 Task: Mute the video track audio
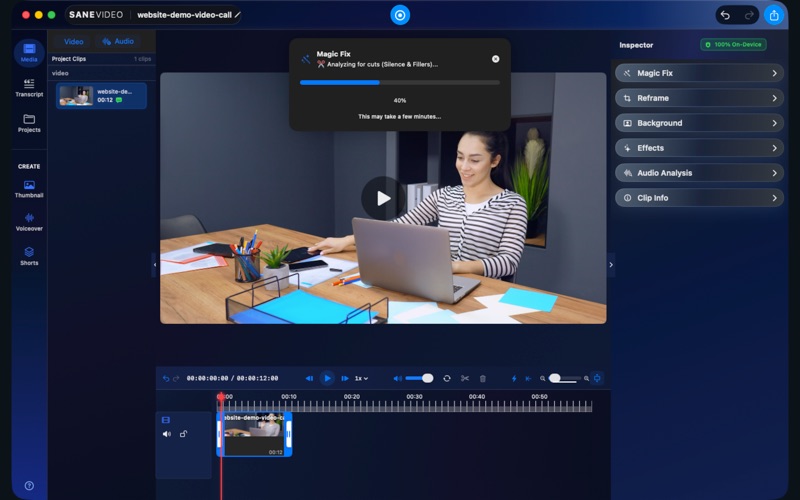(x=166, y=434)
